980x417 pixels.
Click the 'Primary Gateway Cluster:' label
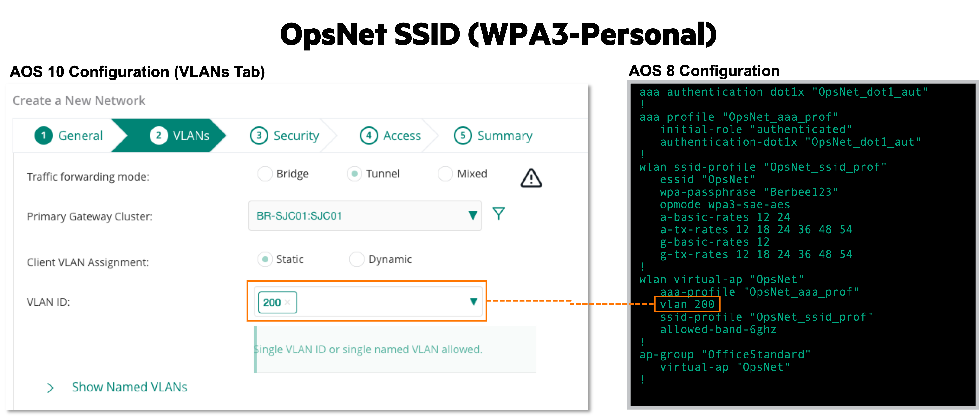(x=90, y=216)
